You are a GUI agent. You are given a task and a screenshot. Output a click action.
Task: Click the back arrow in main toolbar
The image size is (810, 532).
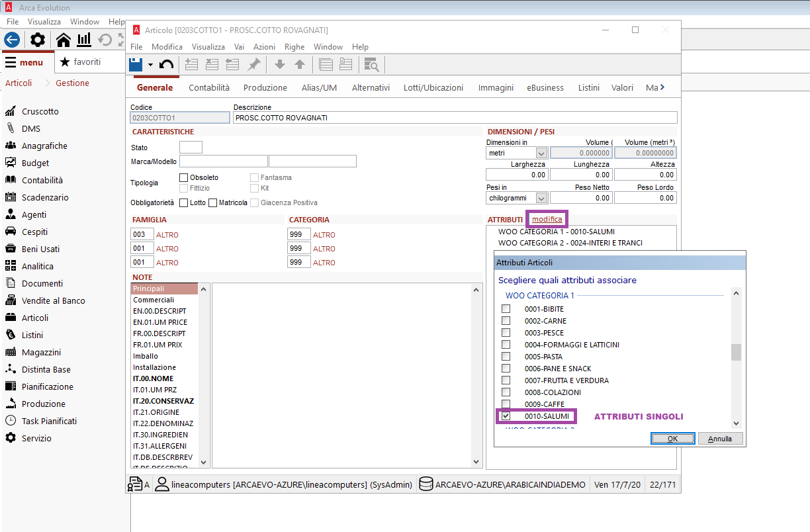point(12,40)
